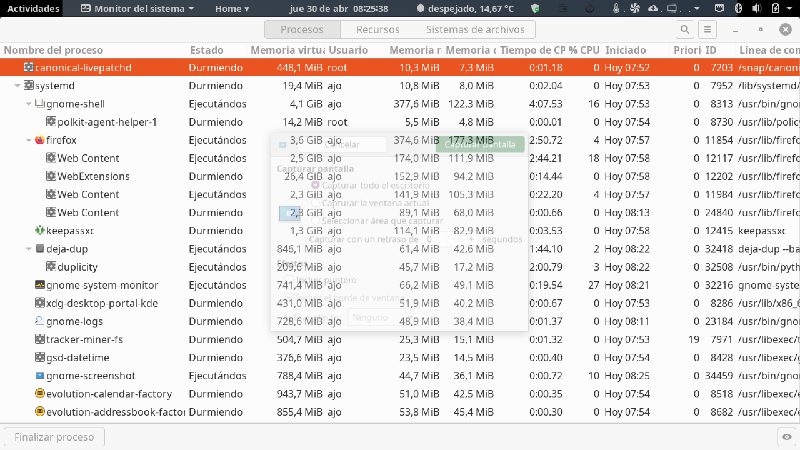Open the Actividades overview
800x450 pixels.
[x=33, y=8]
